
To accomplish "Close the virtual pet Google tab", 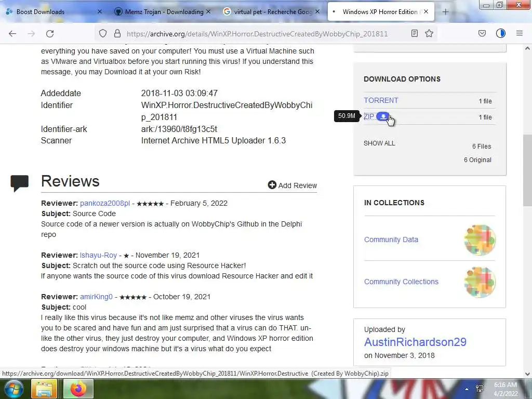I will [x=317, y=11].
